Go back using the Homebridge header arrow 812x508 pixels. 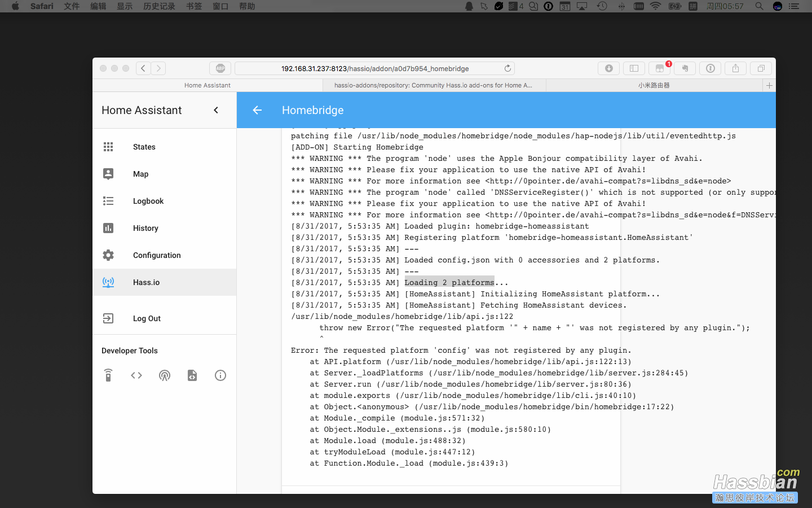pos(257,110)
